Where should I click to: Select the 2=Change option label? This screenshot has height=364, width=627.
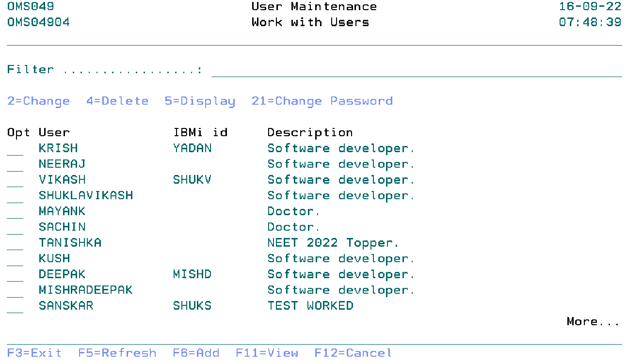tap(38, 101)
